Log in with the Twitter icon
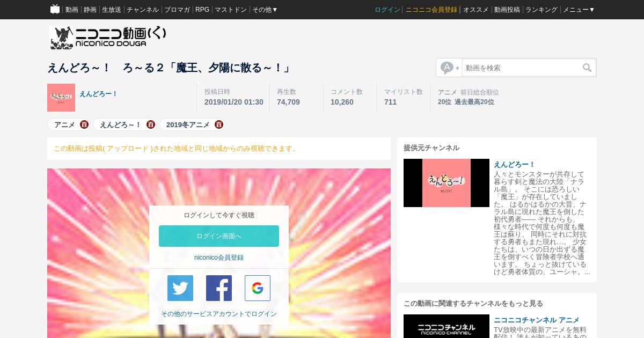Image resolution: width=644 pixels, height=338 pixels. [x=180, y=288]
